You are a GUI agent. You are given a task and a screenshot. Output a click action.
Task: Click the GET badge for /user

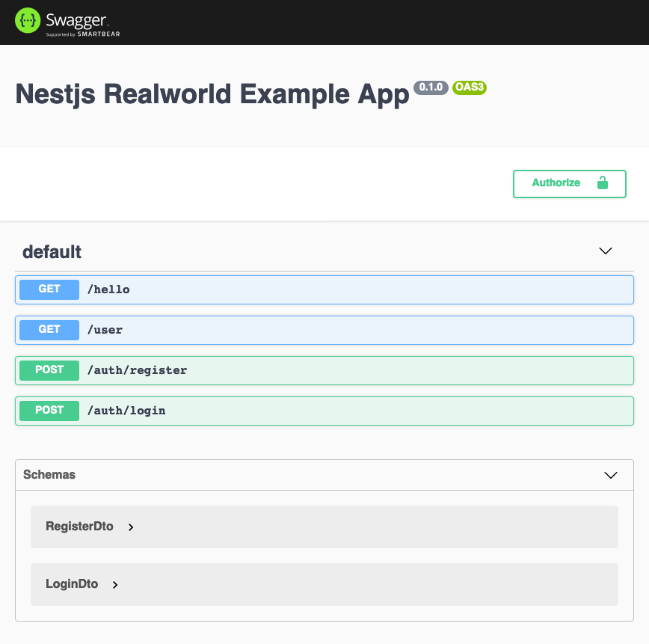click(49, 330)
